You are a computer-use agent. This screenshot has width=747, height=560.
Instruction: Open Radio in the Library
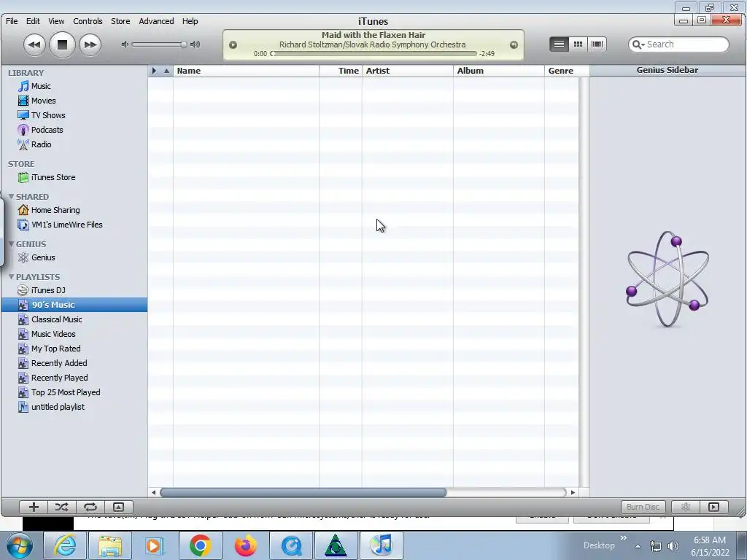point(41,144)
